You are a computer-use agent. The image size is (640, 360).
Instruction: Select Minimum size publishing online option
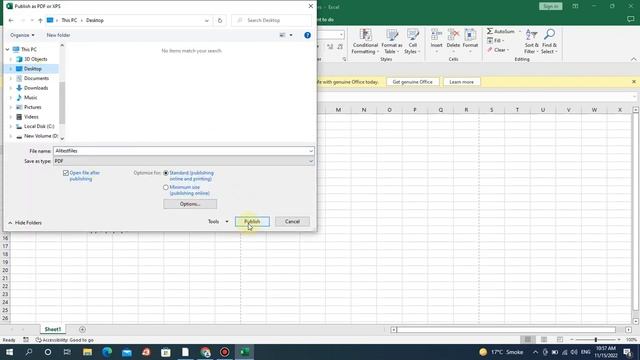point(166,187)
